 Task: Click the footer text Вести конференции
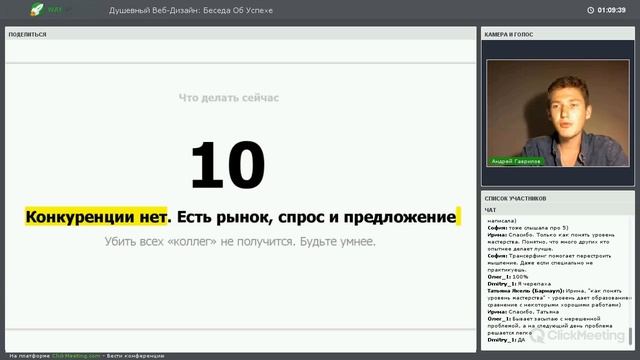tap(136, 356)
